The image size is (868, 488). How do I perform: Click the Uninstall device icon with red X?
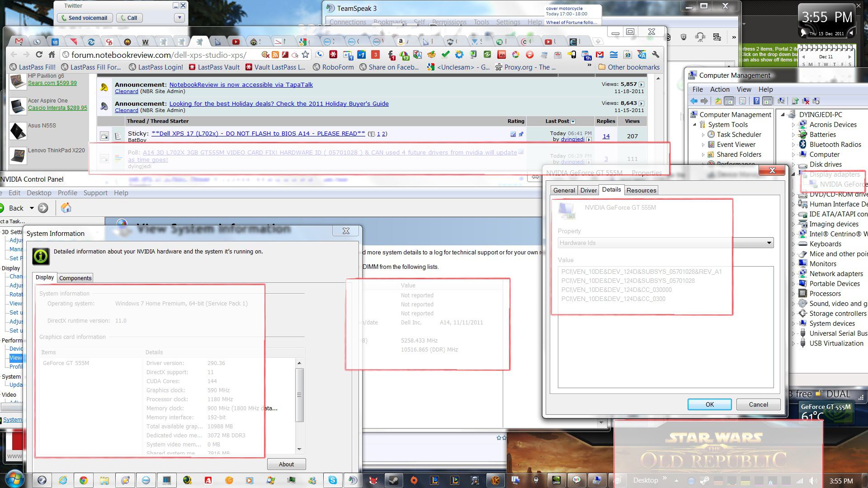[806, 101]
